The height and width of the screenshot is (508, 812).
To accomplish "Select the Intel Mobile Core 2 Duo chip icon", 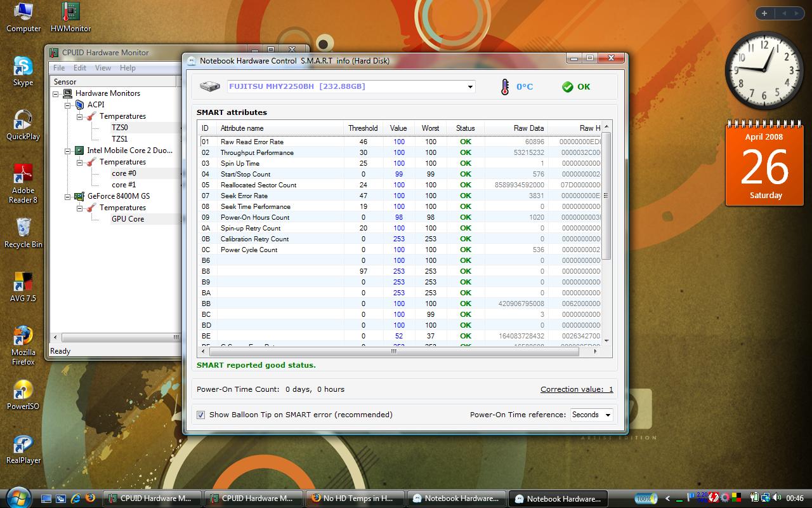I will pos(80,150).
